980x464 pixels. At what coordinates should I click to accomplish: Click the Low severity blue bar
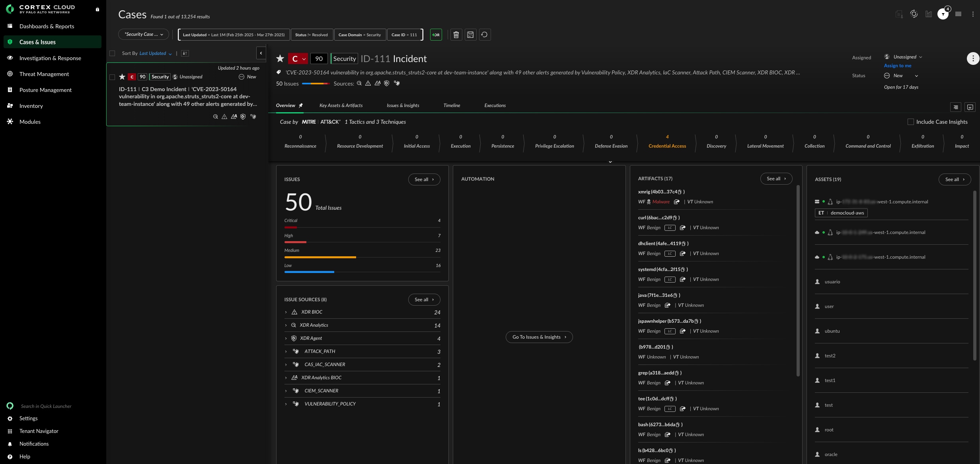pyautogui.click(x=309, y=272)
